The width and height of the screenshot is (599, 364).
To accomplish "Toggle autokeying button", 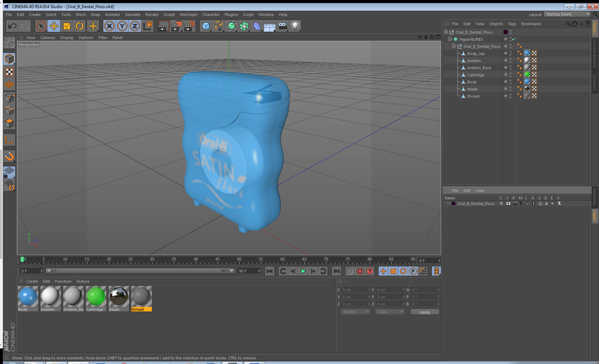I will pos(360,271).
